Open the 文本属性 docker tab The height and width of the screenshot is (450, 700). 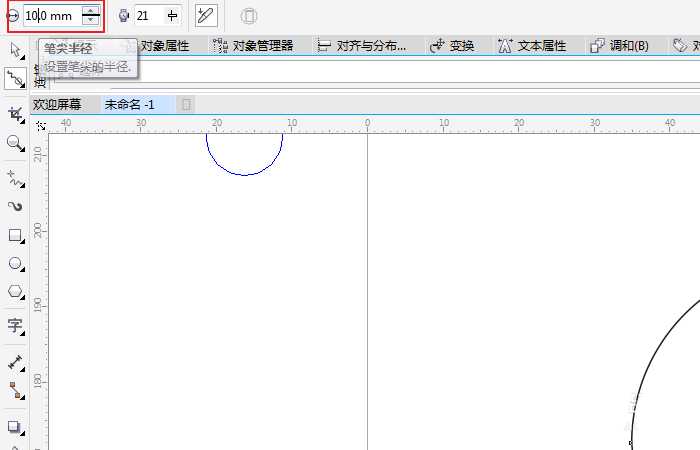532,46
